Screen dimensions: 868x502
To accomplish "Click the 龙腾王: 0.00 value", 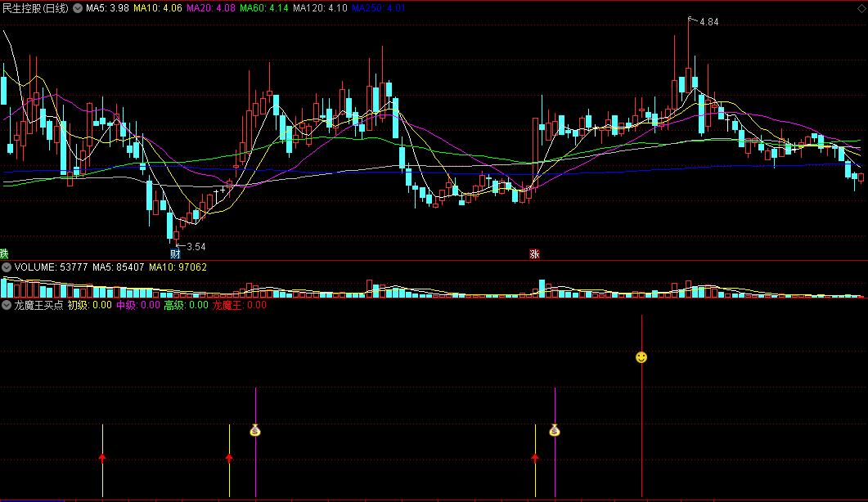I will pos(239,305).
